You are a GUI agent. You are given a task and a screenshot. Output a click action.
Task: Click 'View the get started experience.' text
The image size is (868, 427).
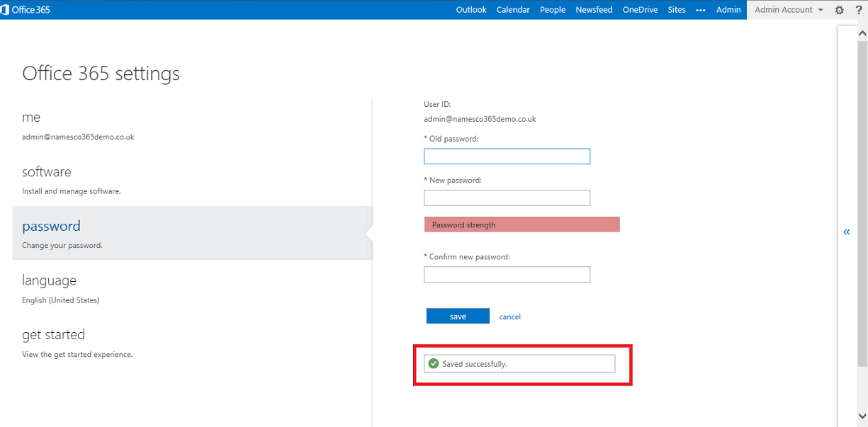[77, 354]
